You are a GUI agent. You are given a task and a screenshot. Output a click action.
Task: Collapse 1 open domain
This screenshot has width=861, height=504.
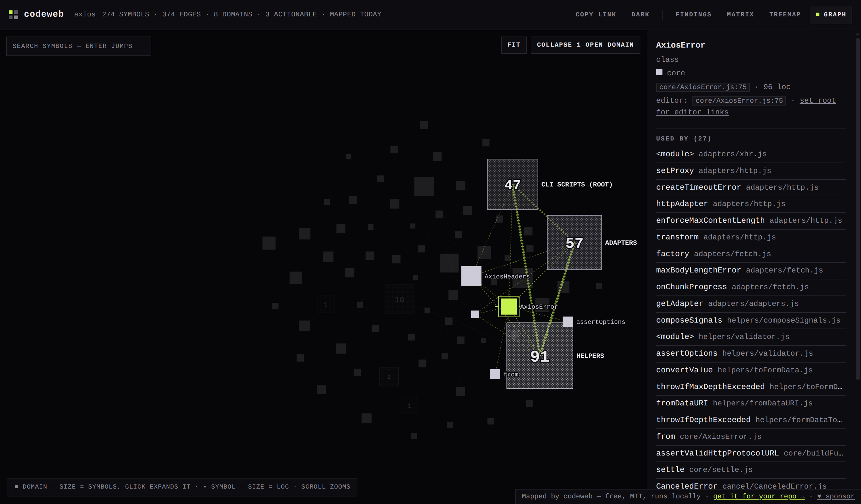[x=585, y=45]
